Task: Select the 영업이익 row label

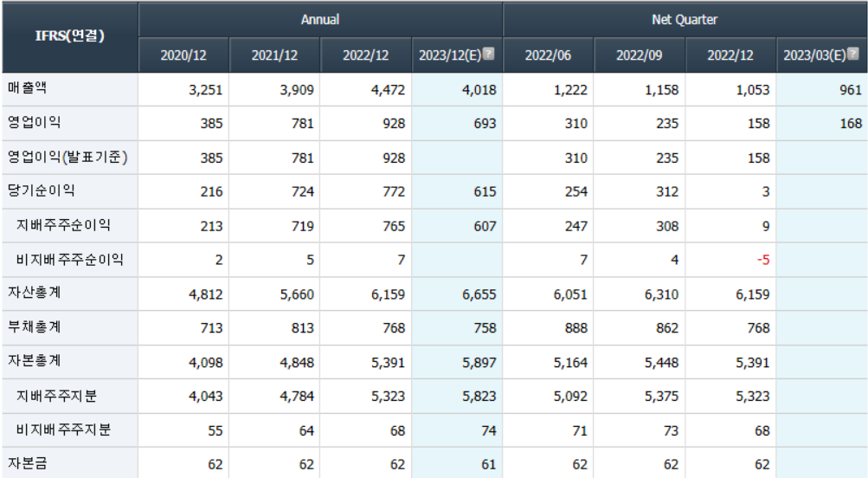Action: 34,122
